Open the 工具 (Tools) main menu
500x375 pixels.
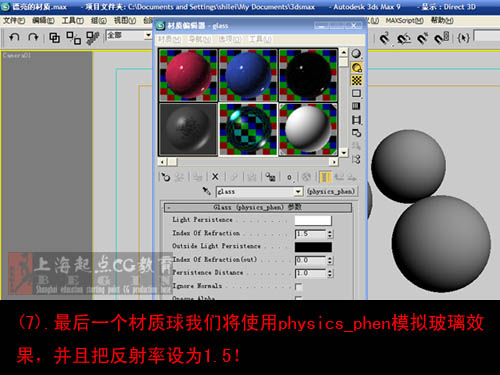click(73, 21)
